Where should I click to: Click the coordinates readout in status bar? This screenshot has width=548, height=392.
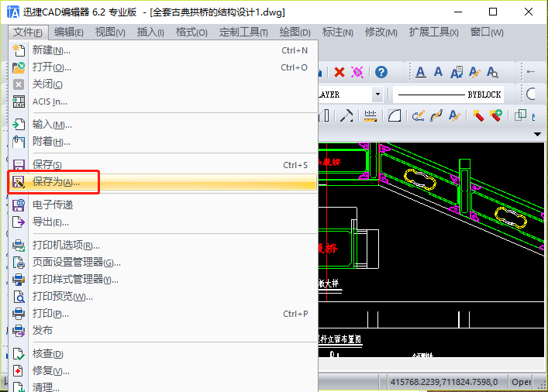[x=444, y=382]
